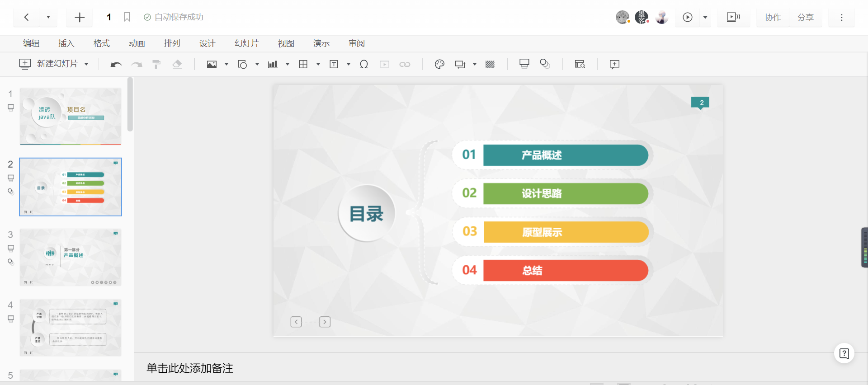
Task: Click the insert table icon
Action: click(303, 65)
